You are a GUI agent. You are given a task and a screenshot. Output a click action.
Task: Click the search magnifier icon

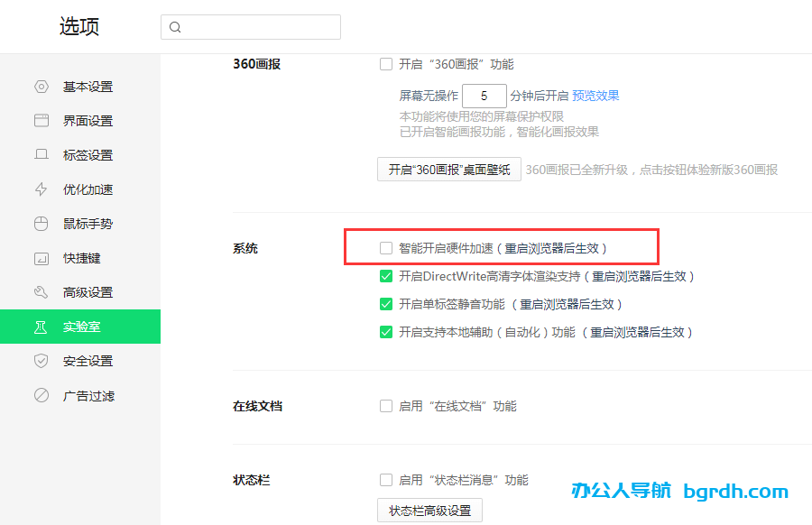pos(175,27)
